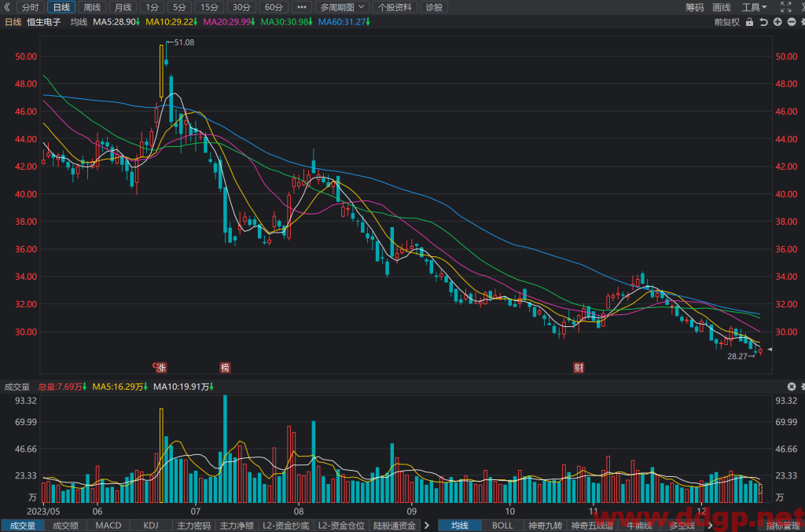Viewport: 805px width, 532px height.
Task: Click MA60:31.27 legend value
Action: [344, 22]
